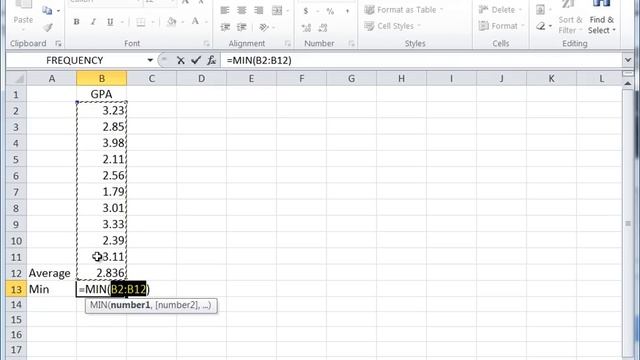This screenshot has width=640, height=360.
Task: Apply Accounting Number Format dollar sign
Action: 306,11
